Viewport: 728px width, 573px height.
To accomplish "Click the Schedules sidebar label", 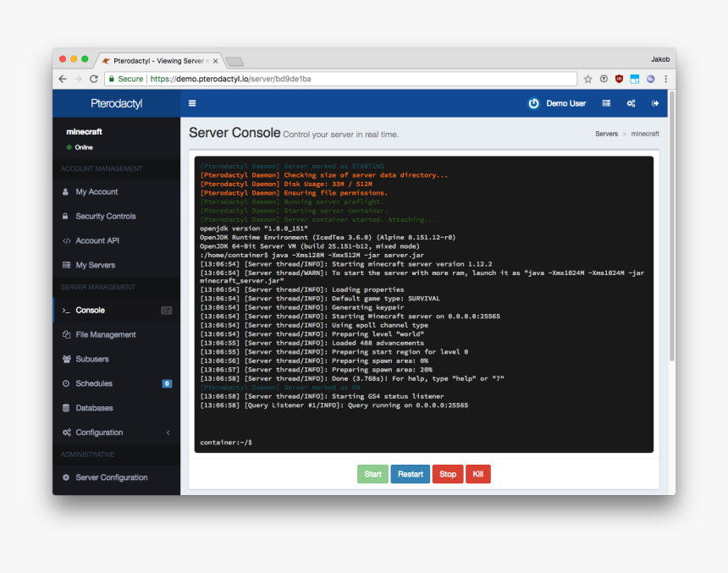I will coord(94,383).
